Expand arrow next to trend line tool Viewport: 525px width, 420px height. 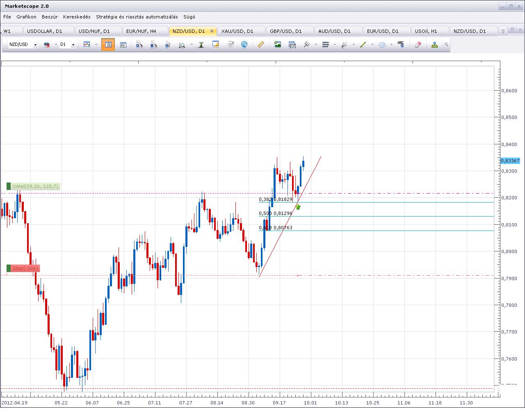[372, 45]
